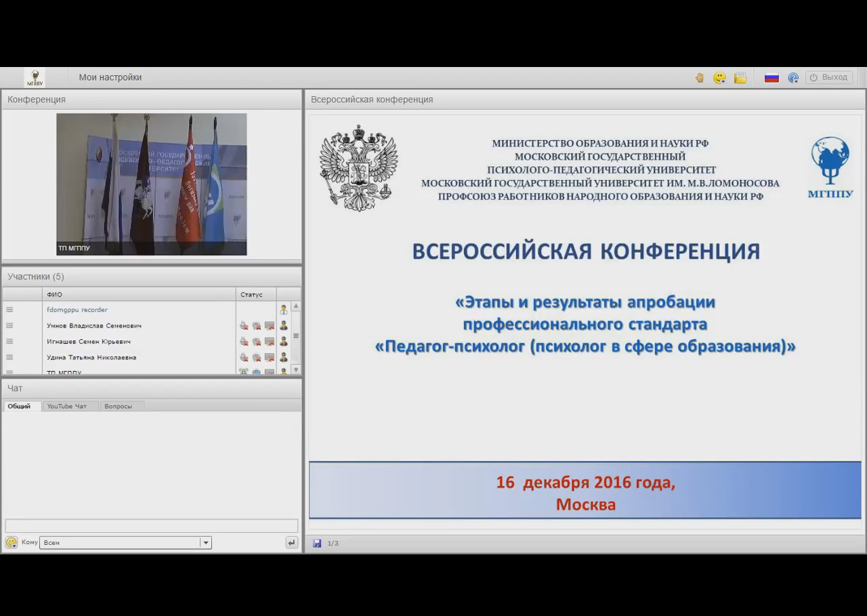Open the yellow files folder icon

pos(740,78)
